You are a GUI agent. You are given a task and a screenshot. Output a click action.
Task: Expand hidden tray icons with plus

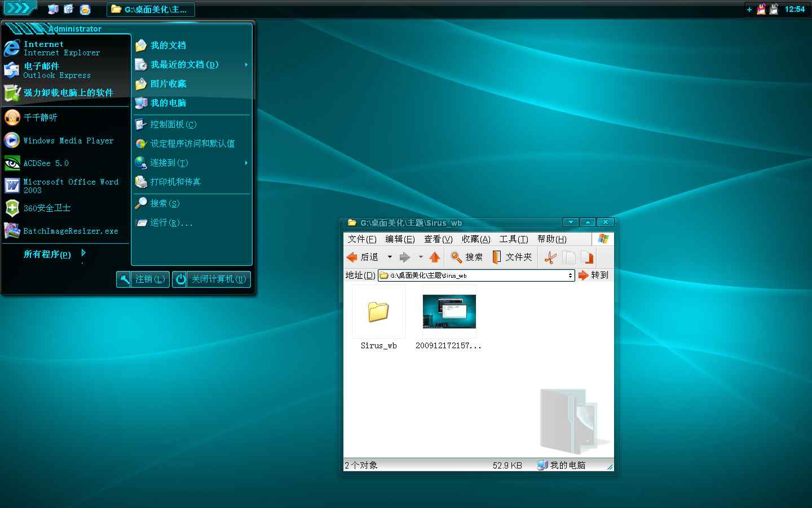pos(749,9)
